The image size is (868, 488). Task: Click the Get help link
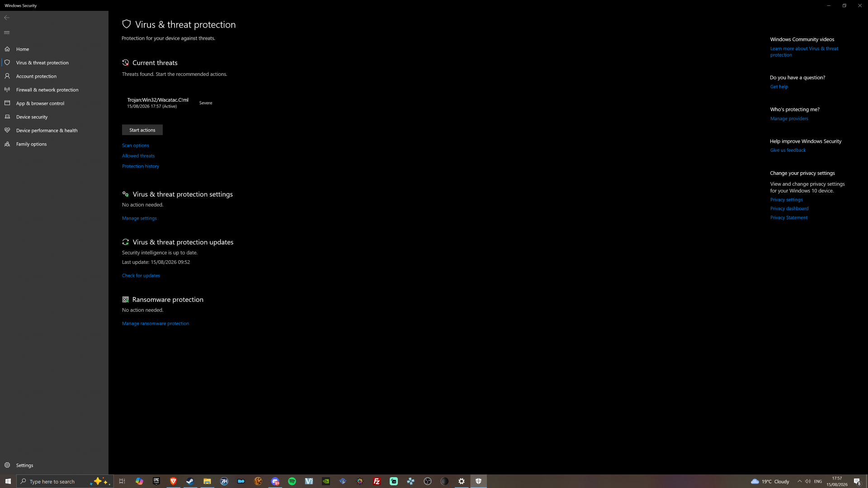[x=779, y=86]
